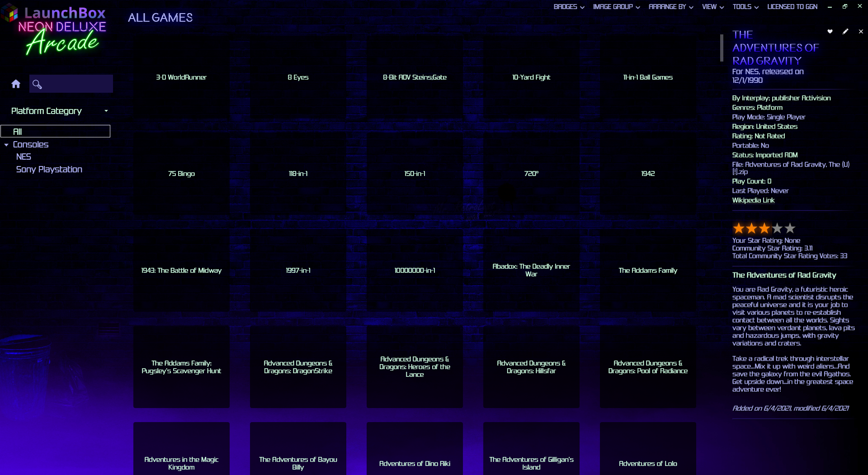Select All in the platform list
The height and width of the screenshot is (475, 868).
[x=55, y=131]
